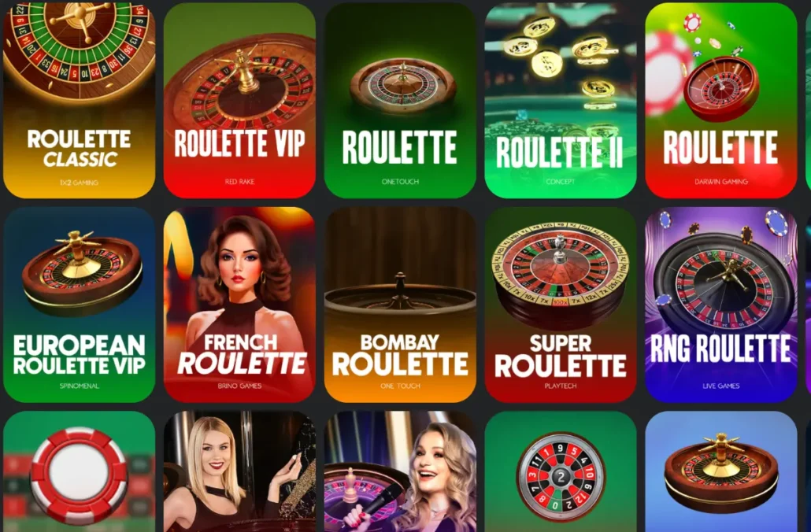This screenshot has width=811, height=532.
Task: Open the red poker chip game tile
Action: tap(80, 471)
